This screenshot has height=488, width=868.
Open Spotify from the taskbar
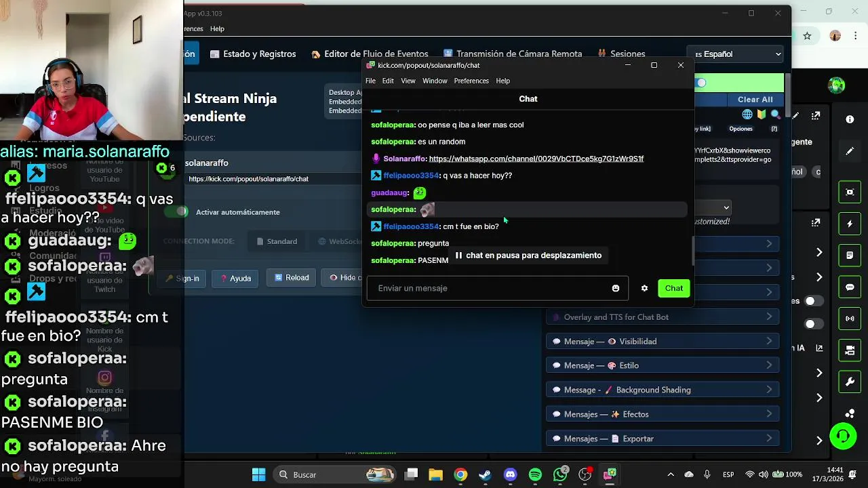point(535,474)
